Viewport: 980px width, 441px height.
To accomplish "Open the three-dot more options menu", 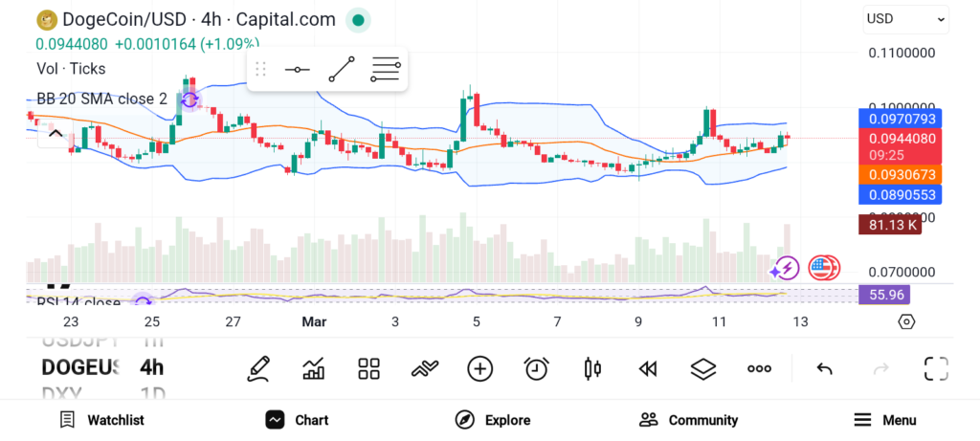I will coord(759,368).
